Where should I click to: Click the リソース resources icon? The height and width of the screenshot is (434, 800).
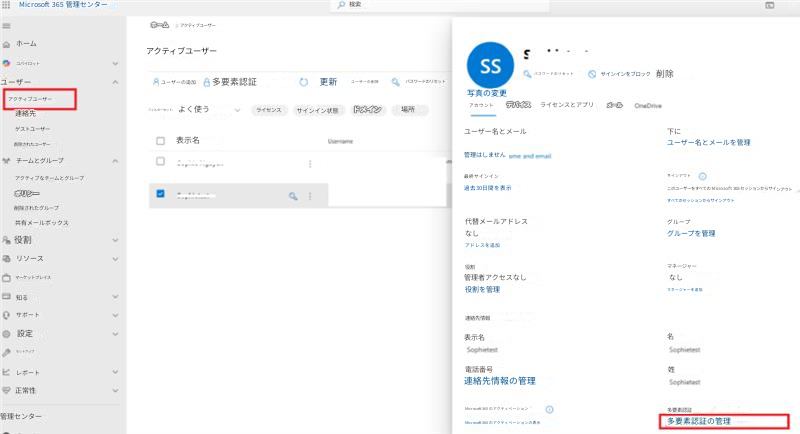tap(7, 259)
